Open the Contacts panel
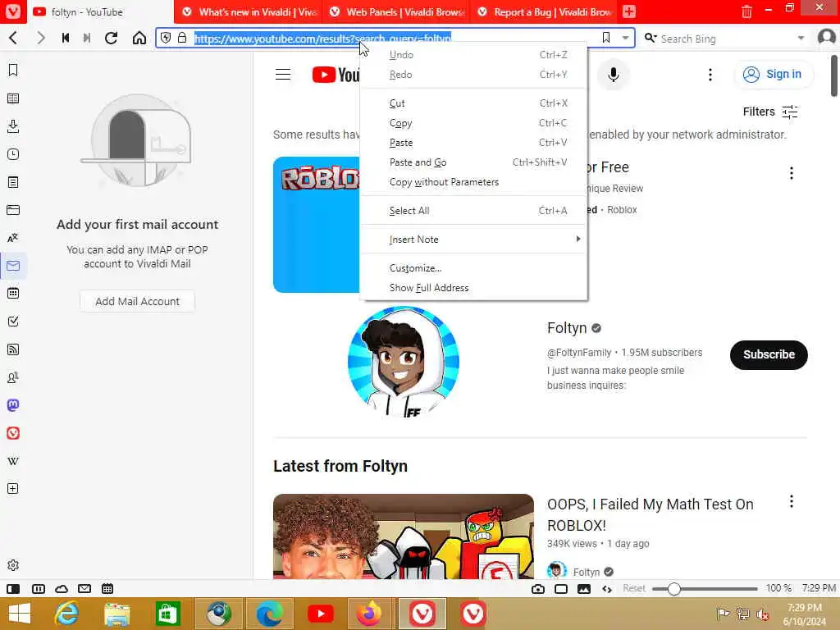Image resolution: width=840 pixels, height=630 pixels. pos(13,377)
